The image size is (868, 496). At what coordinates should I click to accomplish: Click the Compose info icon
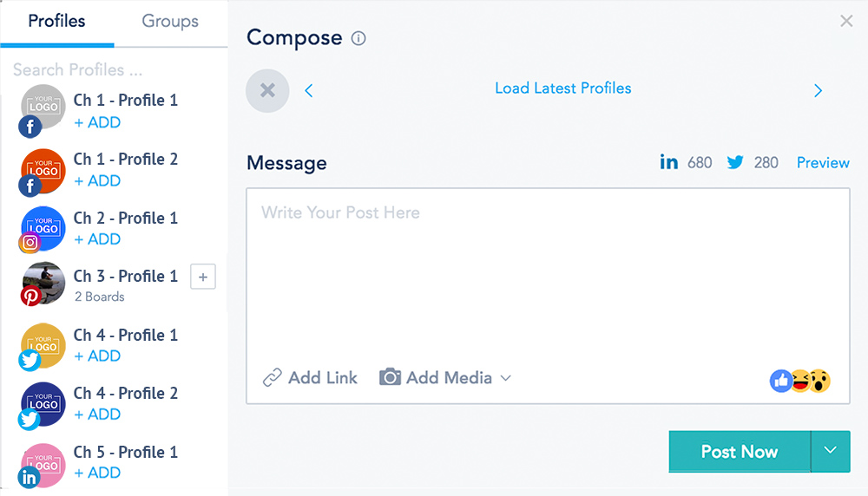[358, 38]
